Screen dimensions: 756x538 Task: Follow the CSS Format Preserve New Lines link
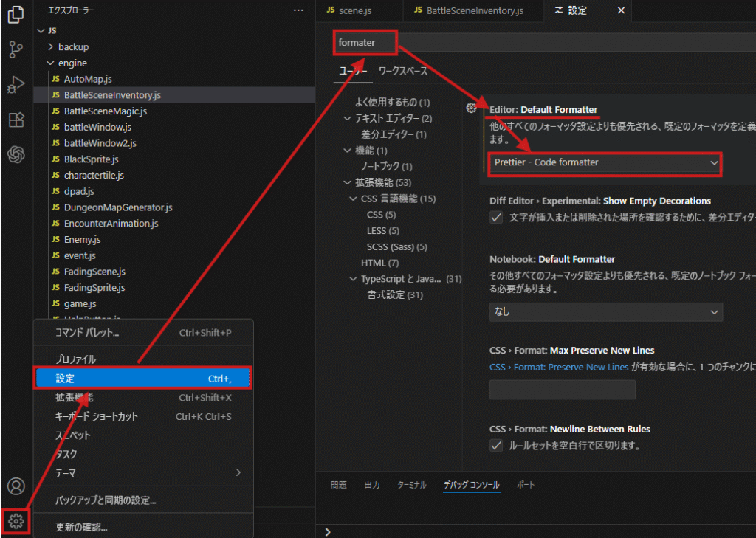(x=559, y=367)
